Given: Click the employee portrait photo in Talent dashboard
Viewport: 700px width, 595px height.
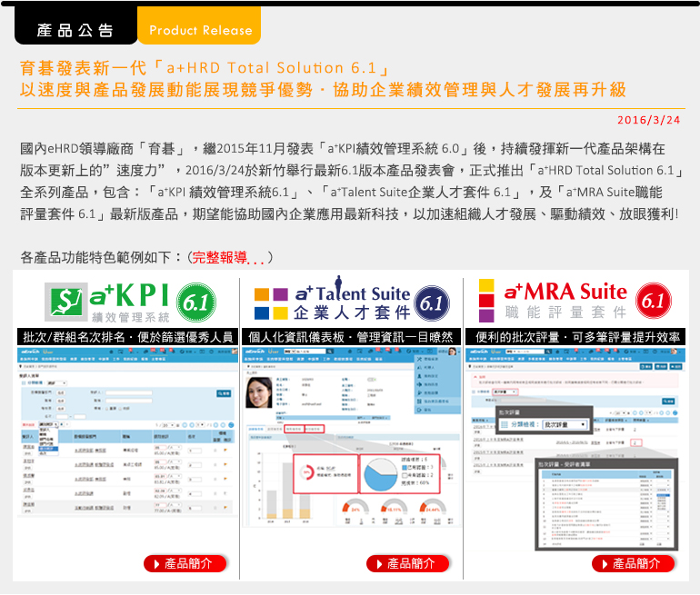Looking at the screenshot, I should [259, 392].
